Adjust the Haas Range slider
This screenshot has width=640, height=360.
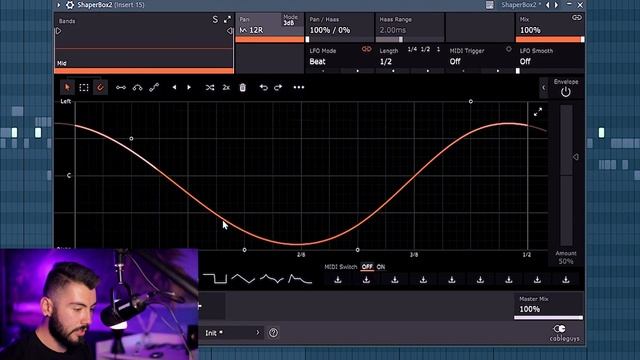[x=409, y=40]
